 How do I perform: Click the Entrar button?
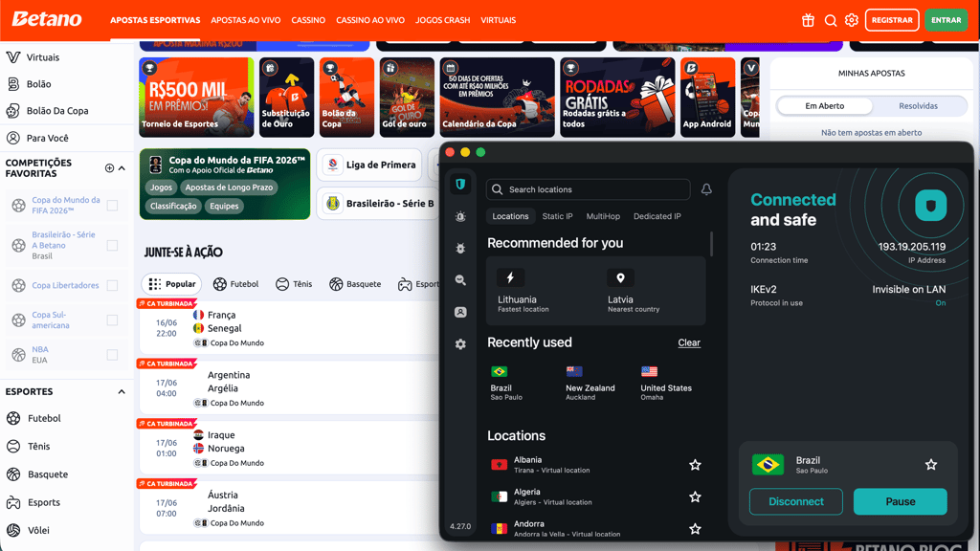coord(946,20)
